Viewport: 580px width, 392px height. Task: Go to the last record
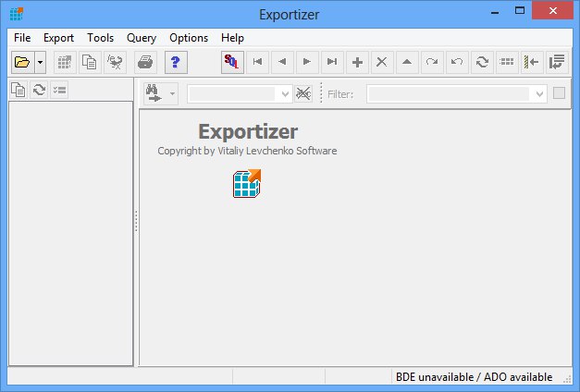332,62
